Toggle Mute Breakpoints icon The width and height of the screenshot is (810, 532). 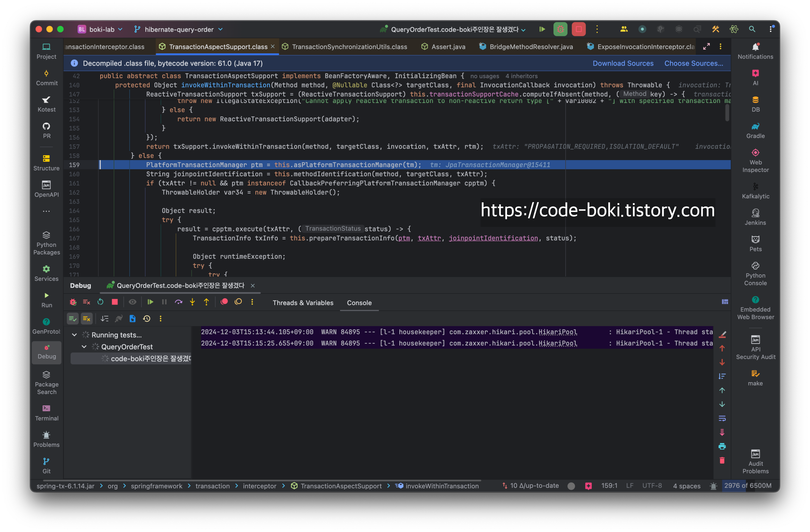[238, 302]
